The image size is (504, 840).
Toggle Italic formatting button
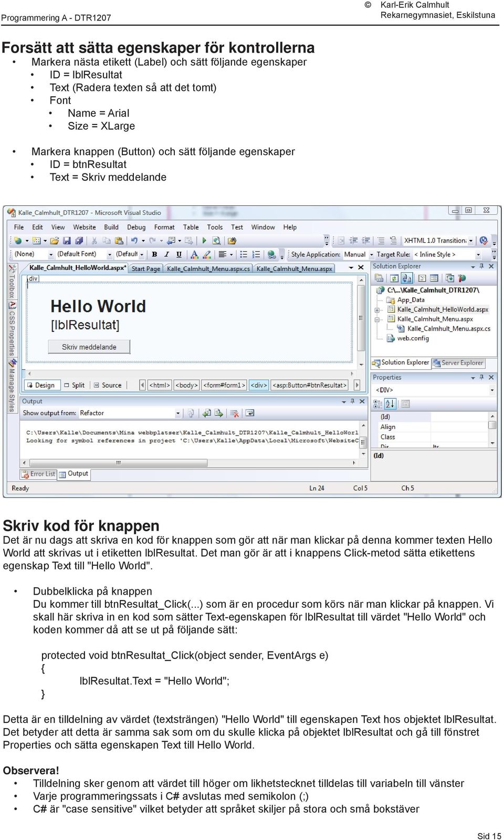click(166, 254)
